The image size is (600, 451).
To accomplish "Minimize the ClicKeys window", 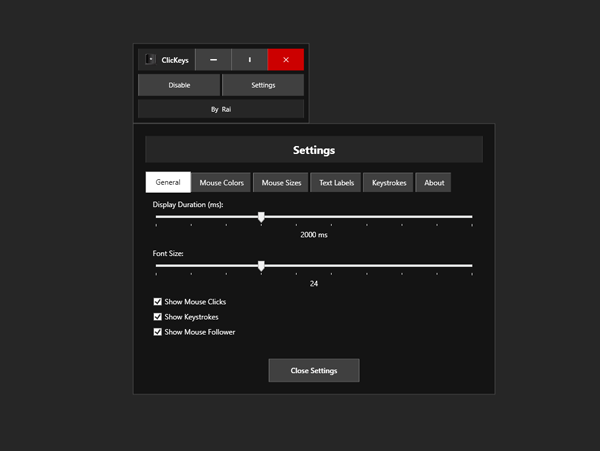I will [x=213, y=60].
